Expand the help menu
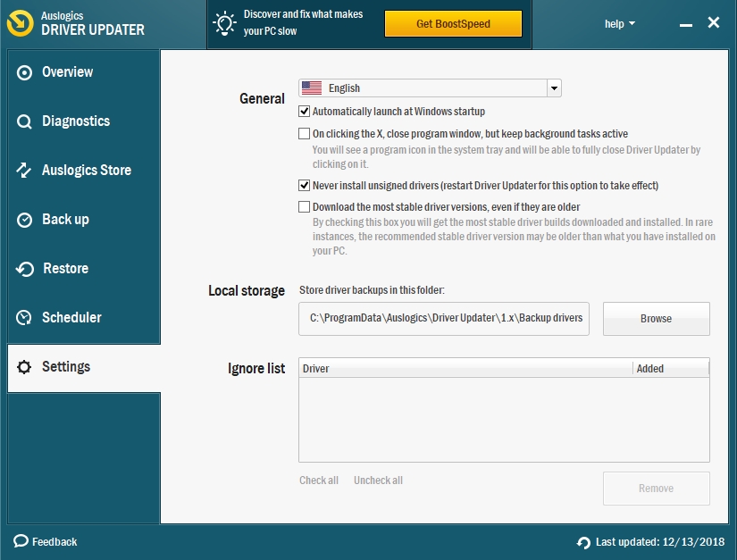Screen dimensions: 737x560 click(x=620, y=24)
